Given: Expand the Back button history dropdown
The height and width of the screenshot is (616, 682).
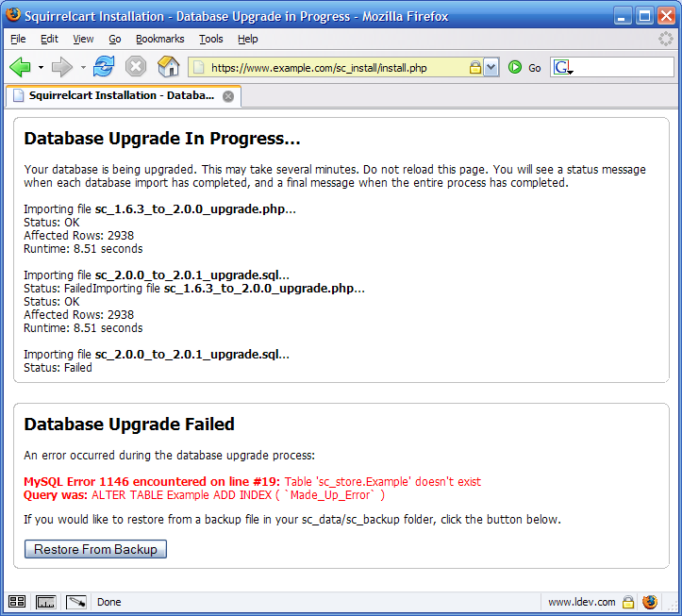Looking at the screenshot, I should [41, 68].
